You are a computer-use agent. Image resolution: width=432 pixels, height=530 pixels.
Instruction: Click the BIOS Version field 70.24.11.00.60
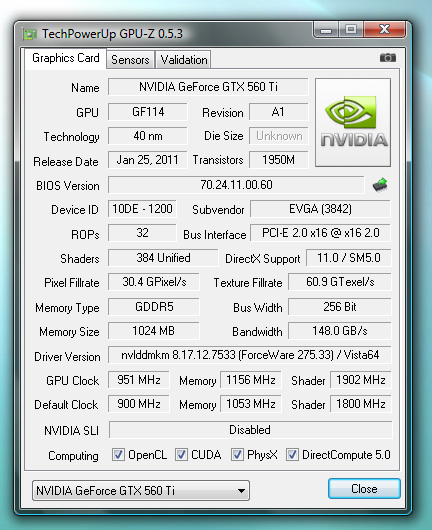(236, 185)
